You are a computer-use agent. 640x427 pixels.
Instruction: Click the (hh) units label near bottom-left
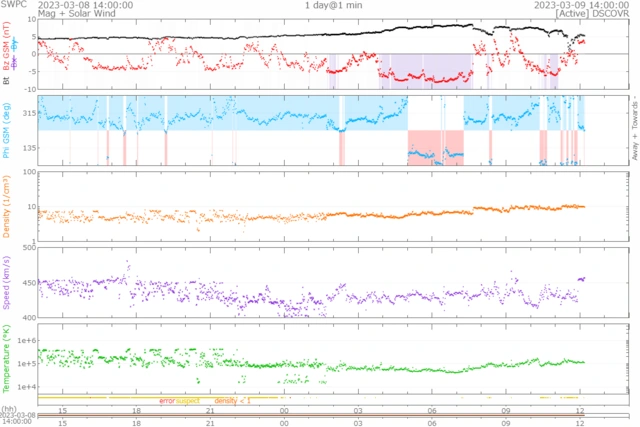pos(8,410)
